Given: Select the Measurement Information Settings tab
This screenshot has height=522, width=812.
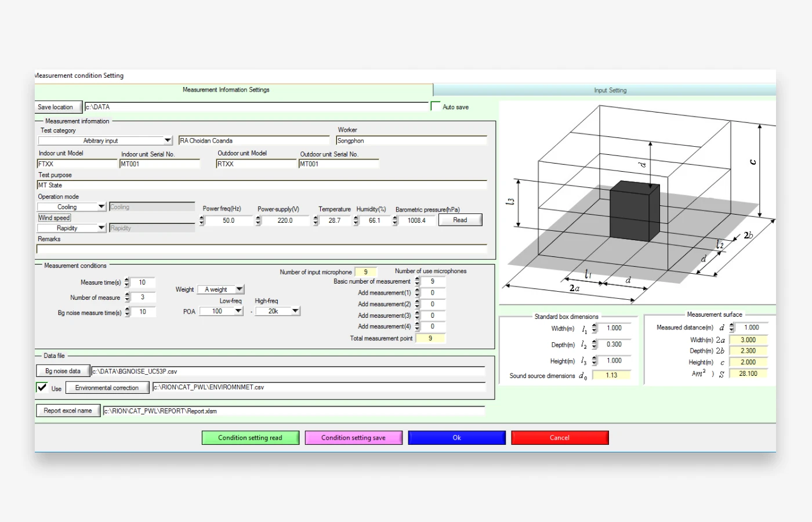Looking at the screenshot, I should click(226, 90).
